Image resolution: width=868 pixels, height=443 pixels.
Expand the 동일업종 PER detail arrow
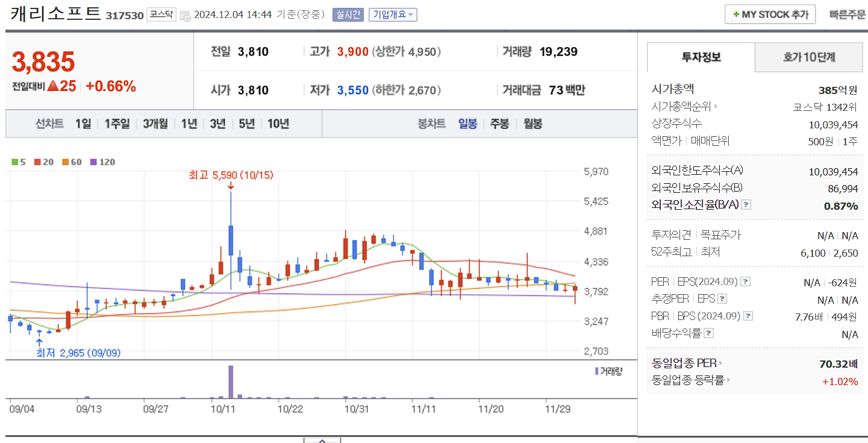click(720, 363)
